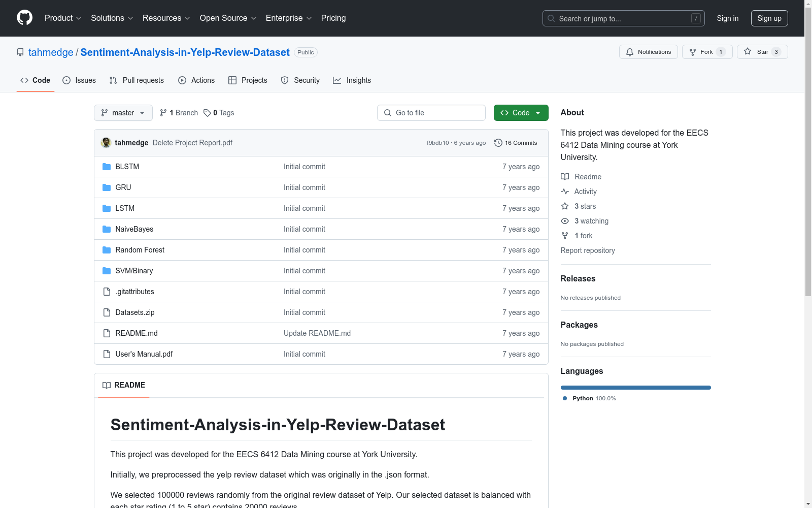Click the BLSTM folder icon
Viewport: 812px width, 508px height.
click(107, 167)
